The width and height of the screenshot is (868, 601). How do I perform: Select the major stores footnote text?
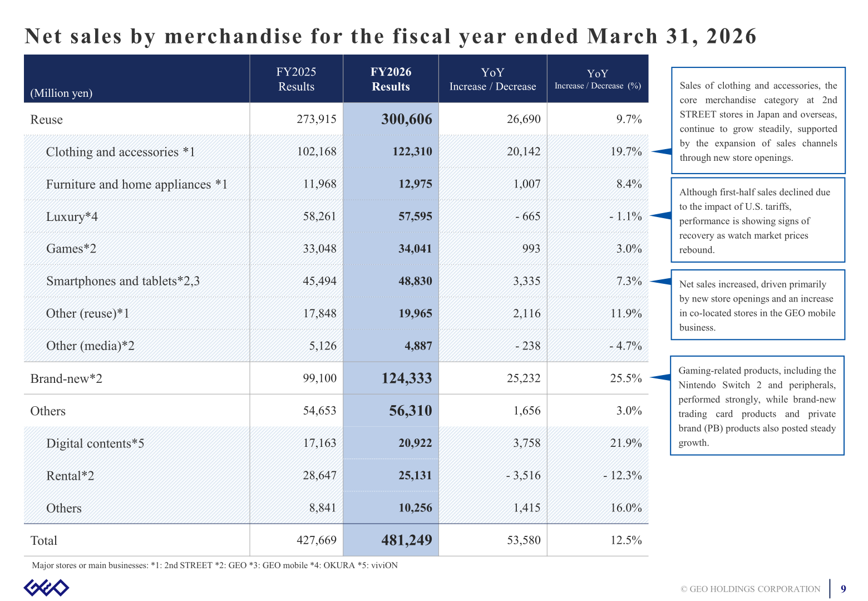pos(215,565)
